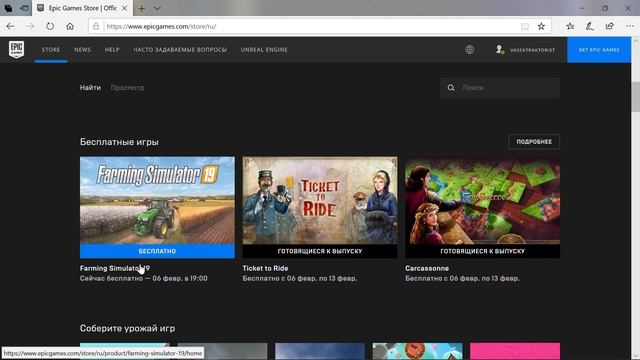
Task: Click the Соберите урожай игр heading
Action: tap(127, 328)
